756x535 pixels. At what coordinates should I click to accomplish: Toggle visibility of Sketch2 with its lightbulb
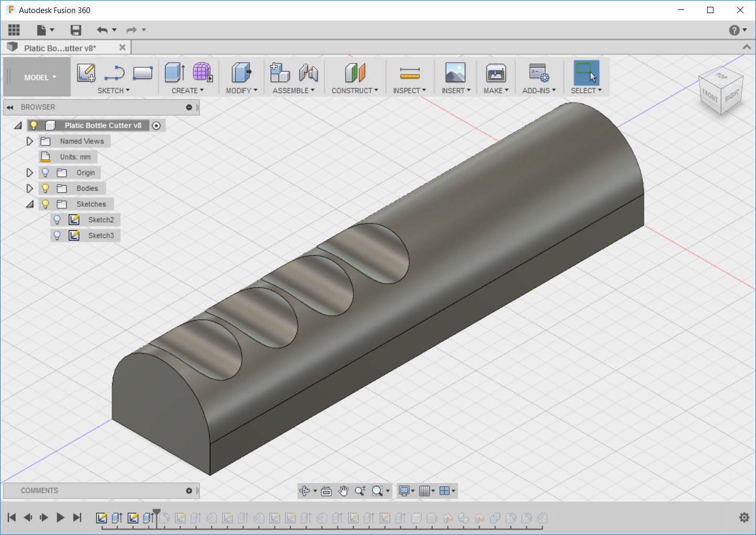[x=57, y=219]
